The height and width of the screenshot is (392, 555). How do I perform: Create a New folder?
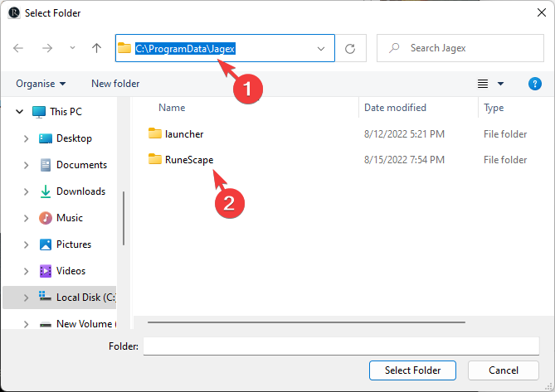115,84
